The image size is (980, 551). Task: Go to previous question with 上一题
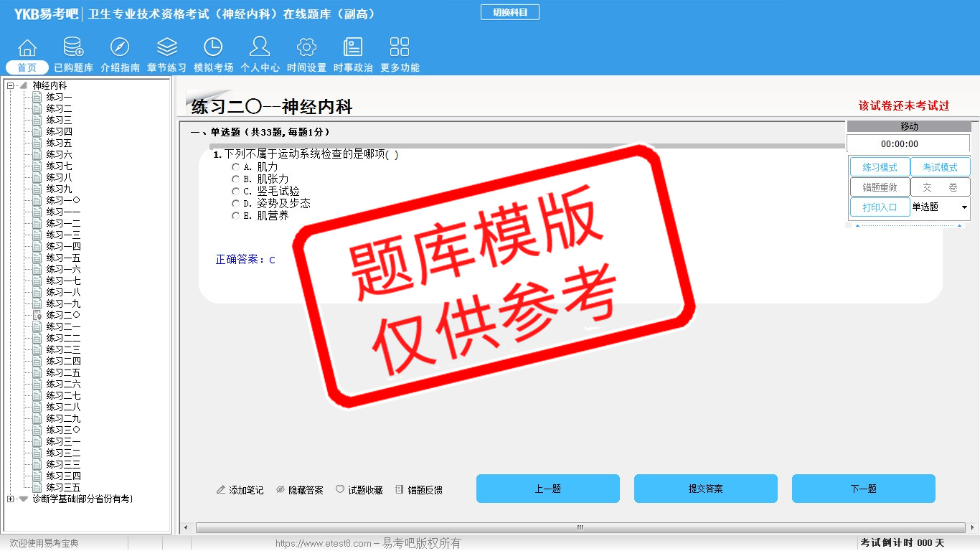[548, 489]
